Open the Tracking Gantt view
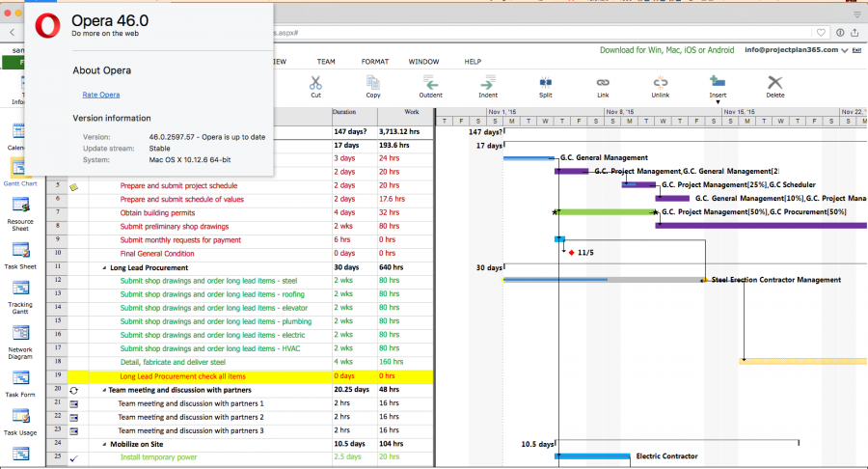The image size is (868, 469). (x=20, y=297)
